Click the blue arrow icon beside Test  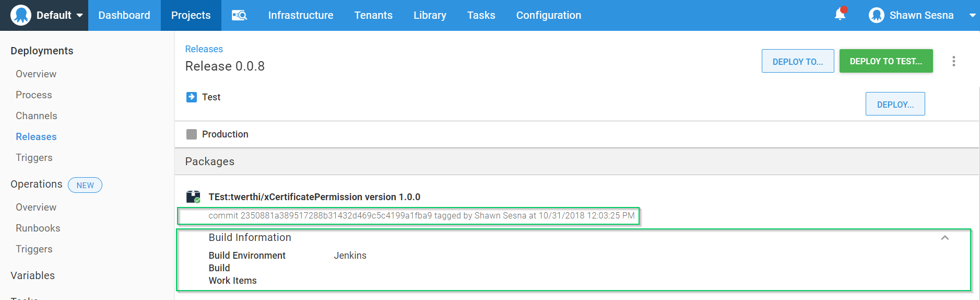tap(192, 97)
